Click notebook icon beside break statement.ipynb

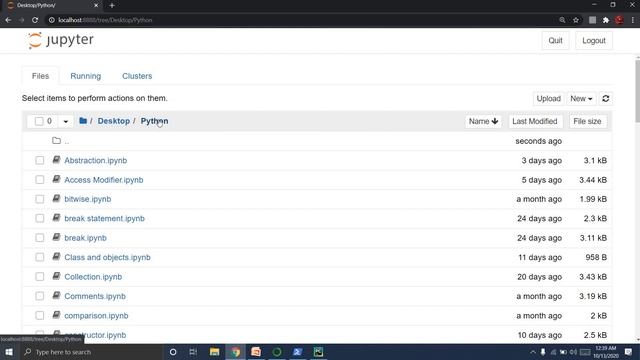[x=56, y=218]
